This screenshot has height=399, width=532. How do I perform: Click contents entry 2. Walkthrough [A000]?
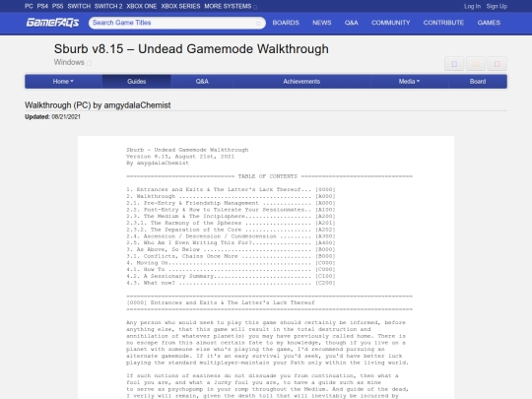[x=231, y=196]
